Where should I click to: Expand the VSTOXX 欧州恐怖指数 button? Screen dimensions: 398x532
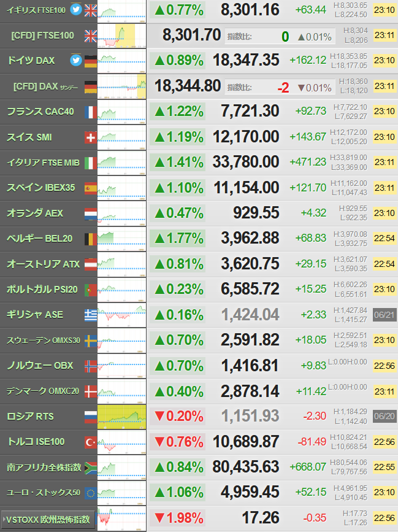pos(47,519)
